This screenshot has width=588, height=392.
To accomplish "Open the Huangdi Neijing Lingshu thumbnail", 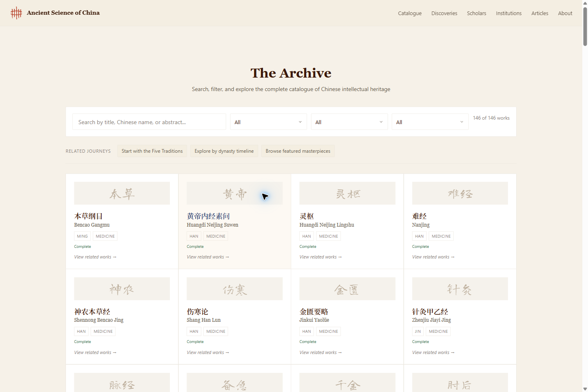I will tap(347, 193).
